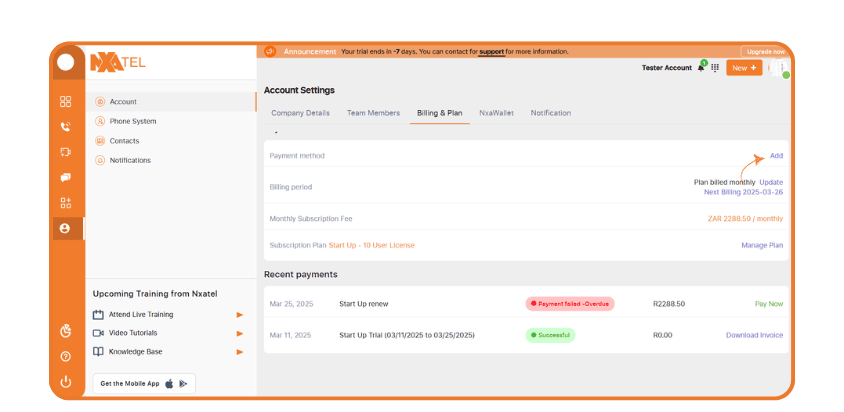Click the Start Up renew payment description
The image size is (844, 412).
point(363,304)
